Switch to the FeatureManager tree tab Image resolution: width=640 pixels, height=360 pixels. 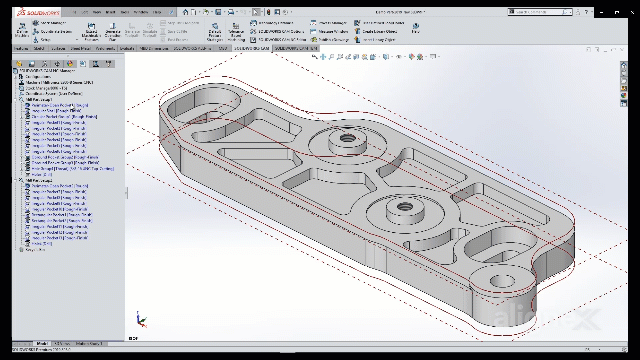[x=19, y=64]
